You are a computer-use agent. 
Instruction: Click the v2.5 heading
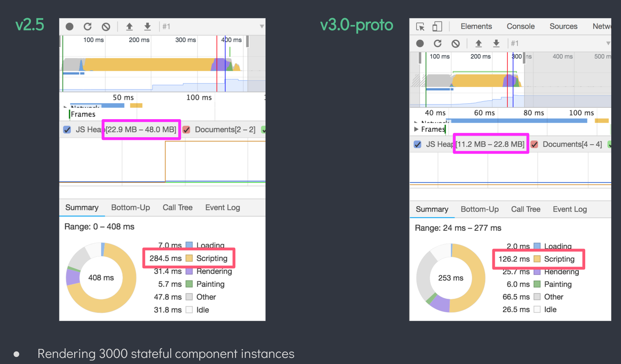30,25
